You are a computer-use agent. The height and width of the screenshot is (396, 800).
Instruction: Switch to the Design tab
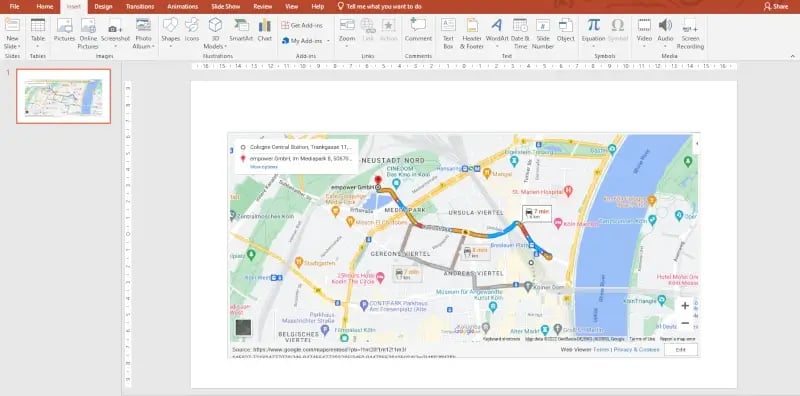pos(103,7)
